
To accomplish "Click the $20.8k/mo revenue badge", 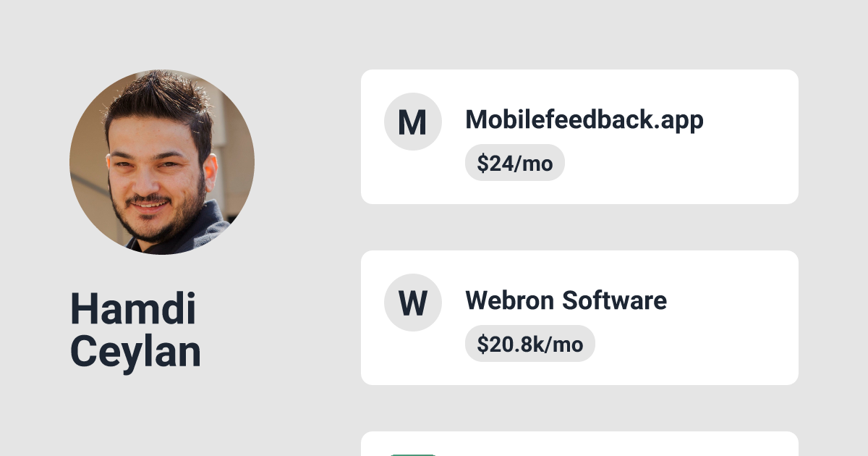I will (x=529, y=344).
